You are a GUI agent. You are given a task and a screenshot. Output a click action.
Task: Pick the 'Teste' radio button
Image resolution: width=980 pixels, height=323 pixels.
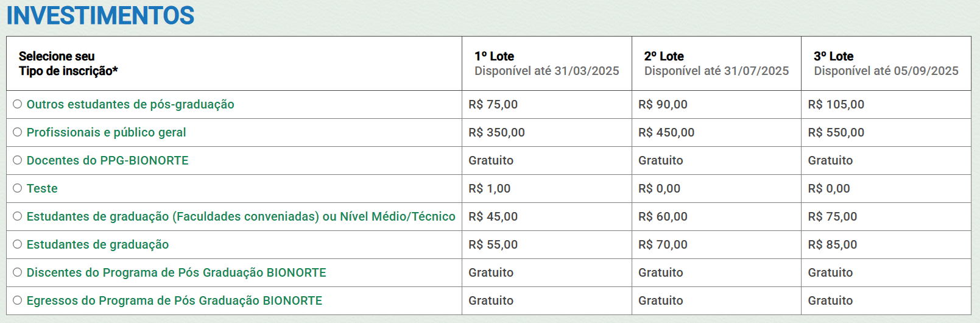18,188
